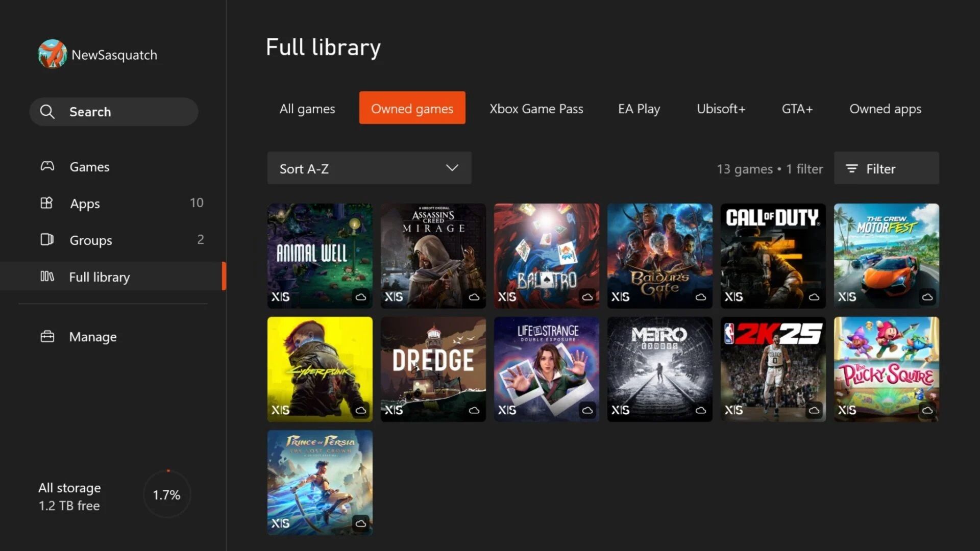This screenshot has width=980, height=551.
Task: Click the Search input field
Action: [x=114, y=112]
